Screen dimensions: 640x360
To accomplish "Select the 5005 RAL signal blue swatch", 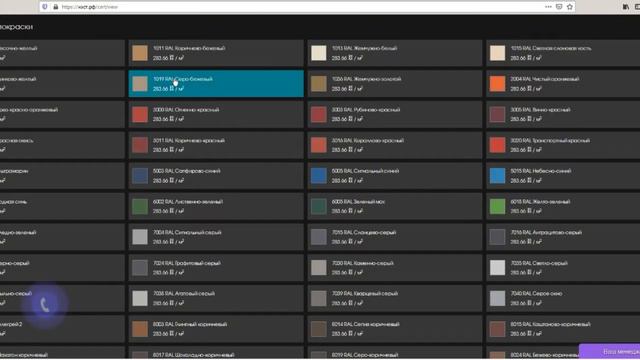I will pos(319,176).
